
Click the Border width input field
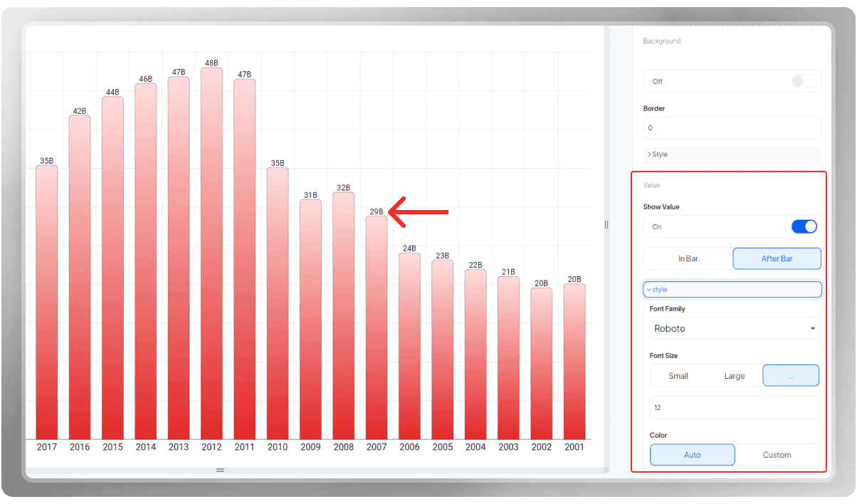(732, 128)
